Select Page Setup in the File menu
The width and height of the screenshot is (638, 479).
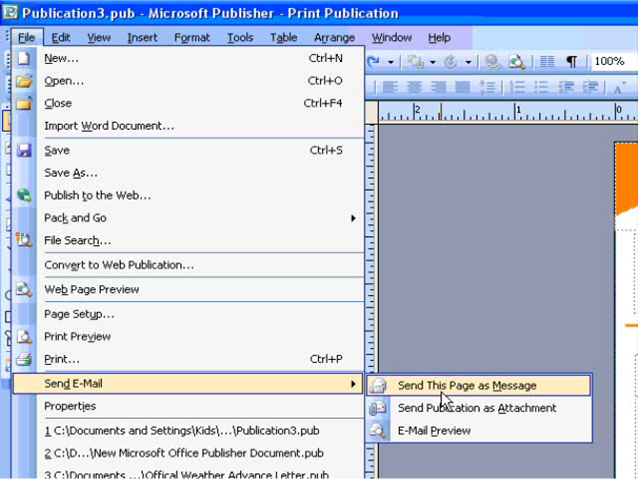[x=188, y=314]
